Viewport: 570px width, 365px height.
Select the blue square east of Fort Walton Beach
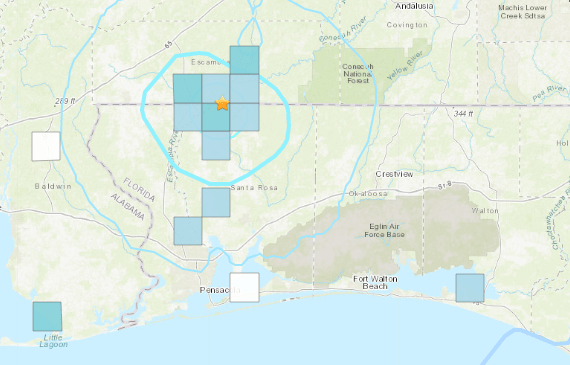pos(470,288)
